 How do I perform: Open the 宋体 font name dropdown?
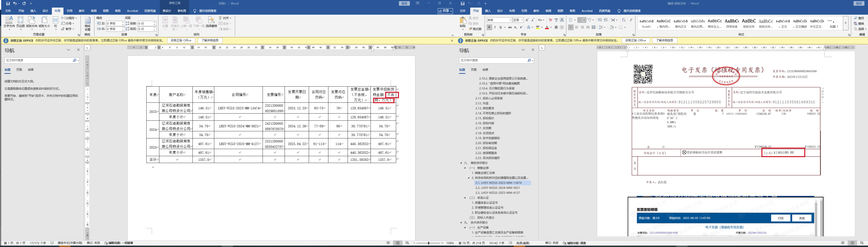point(510,20)
